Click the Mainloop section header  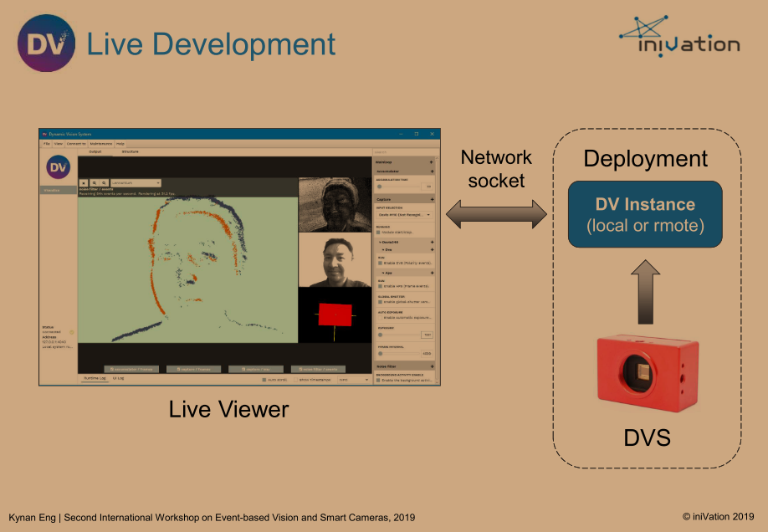coord(404,162)
